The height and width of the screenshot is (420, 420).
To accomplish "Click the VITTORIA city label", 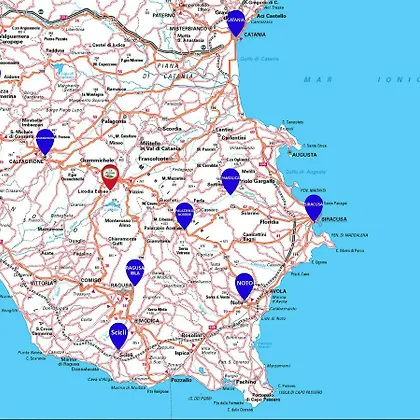I will coord(42,283).
